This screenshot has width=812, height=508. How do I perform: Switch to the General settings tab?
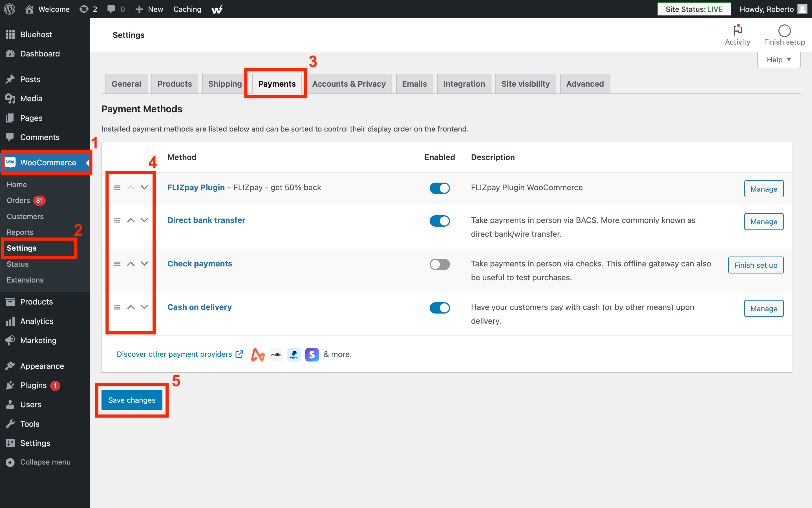pos(126,84)
